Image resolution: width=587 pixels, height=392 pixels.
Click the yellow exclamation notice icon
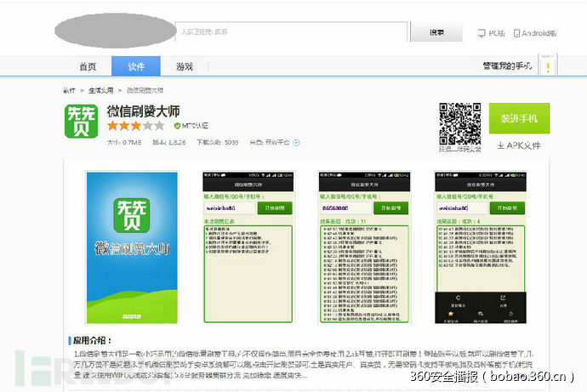(549, 66)
